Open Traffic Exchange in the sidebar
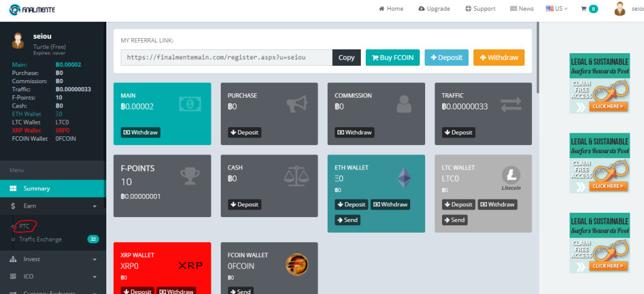The width and height of the screenshot is (644, 294). click(x=40, y=240)
